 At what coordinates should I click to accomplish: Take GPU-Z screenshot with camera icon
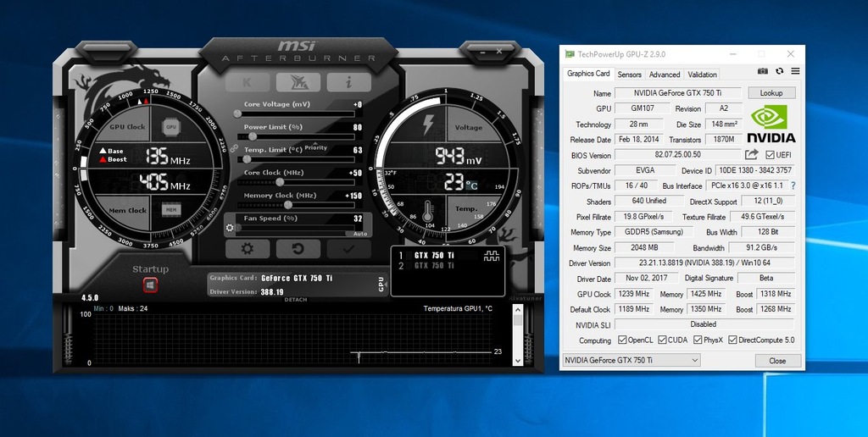[x=763, y=71]
